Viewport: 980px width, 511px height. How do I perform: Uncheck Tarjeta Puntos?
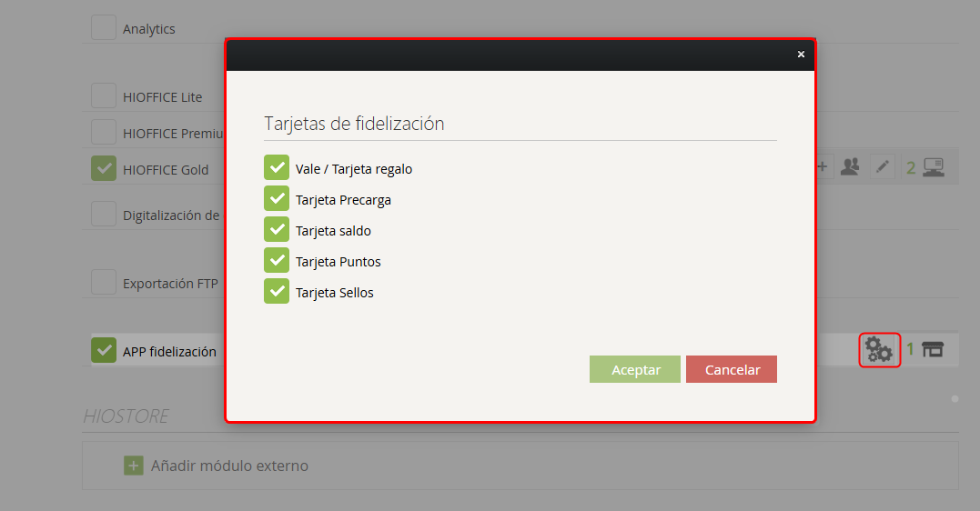pos(277,260)
